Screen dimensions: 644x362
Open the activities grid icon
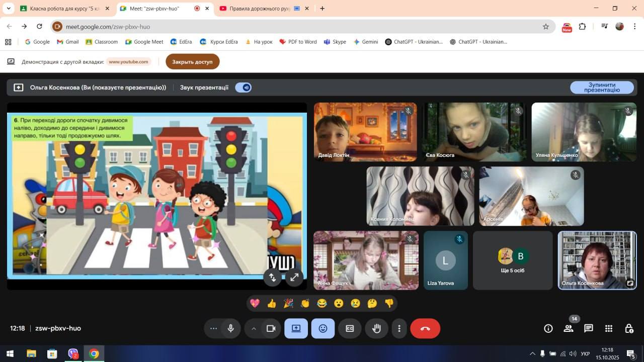pyautogui.click(x=609, y=328)
